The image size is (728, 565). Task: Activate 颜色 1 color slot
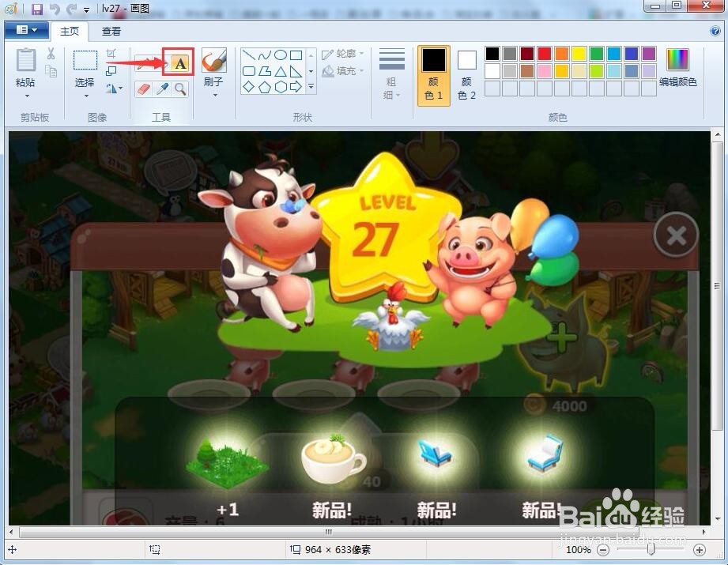pos(434,76)
